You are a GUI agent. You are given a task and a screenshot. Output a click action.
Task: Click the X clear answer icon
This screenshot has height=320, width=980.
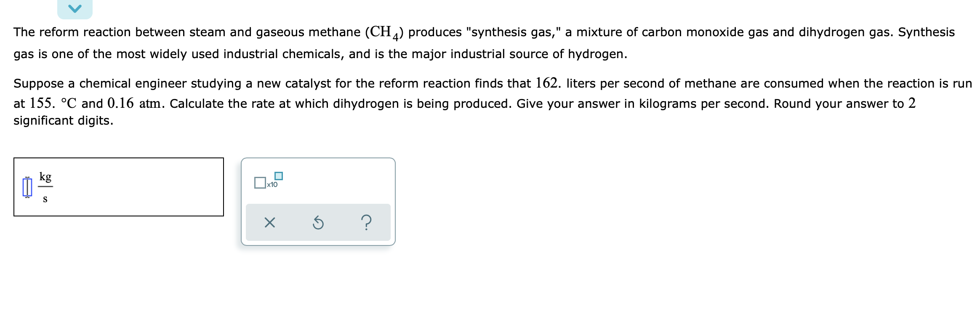point(269,223)
